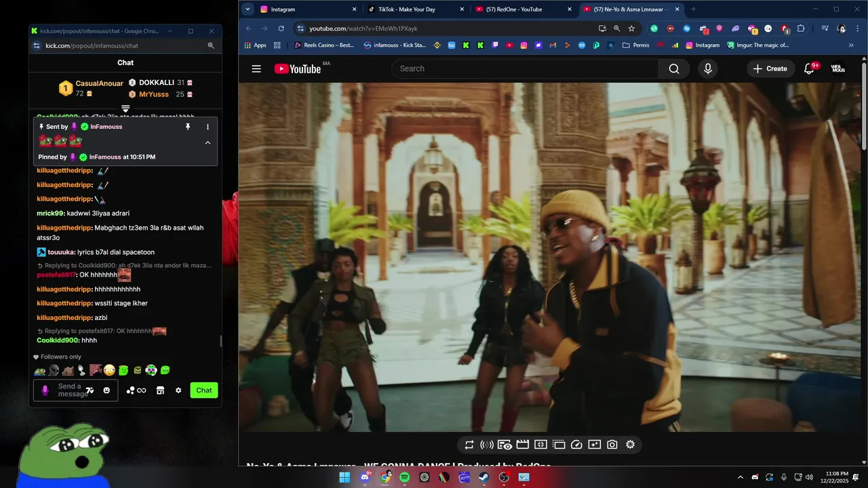Reload the YouTube page
Screen dimensions: 868x488
pyautogui.click(x=281, y=28)
